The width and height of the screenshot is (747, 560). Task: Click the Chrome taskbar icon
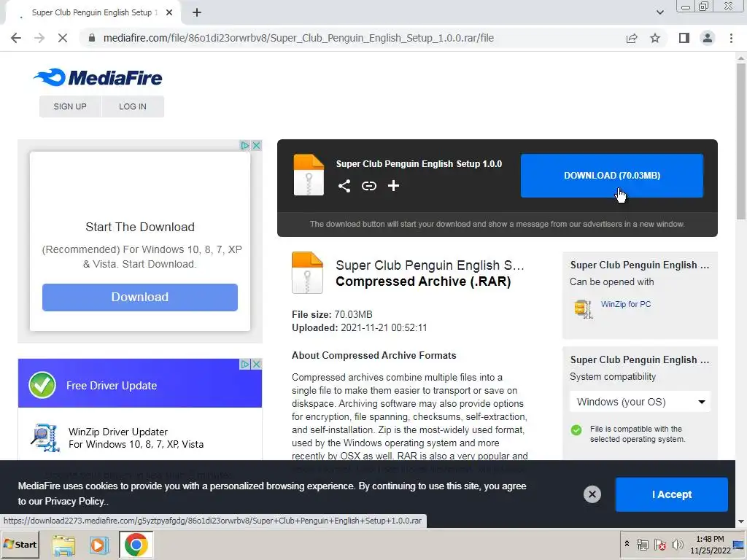pyautogui.click(x=136, y=545)
